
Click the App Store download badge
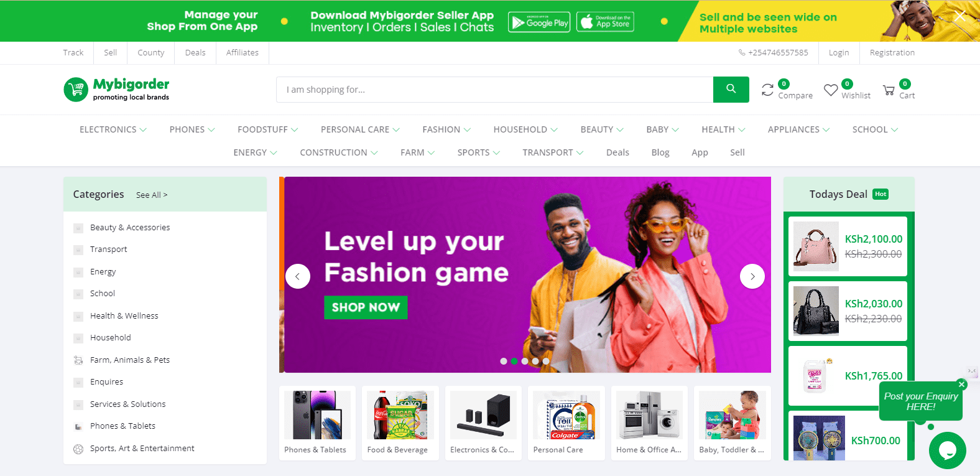point(606,22)
